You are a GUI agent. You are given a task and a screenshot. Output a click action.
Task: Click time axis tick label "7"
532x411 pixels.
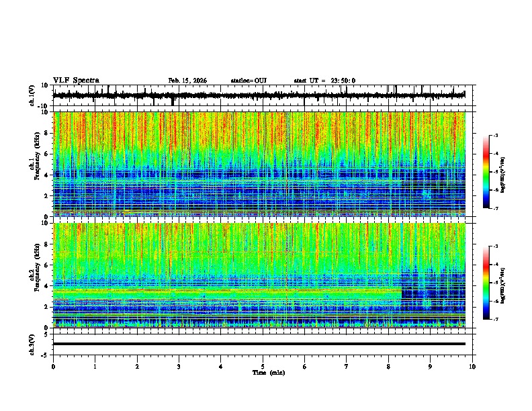(347, 367)
